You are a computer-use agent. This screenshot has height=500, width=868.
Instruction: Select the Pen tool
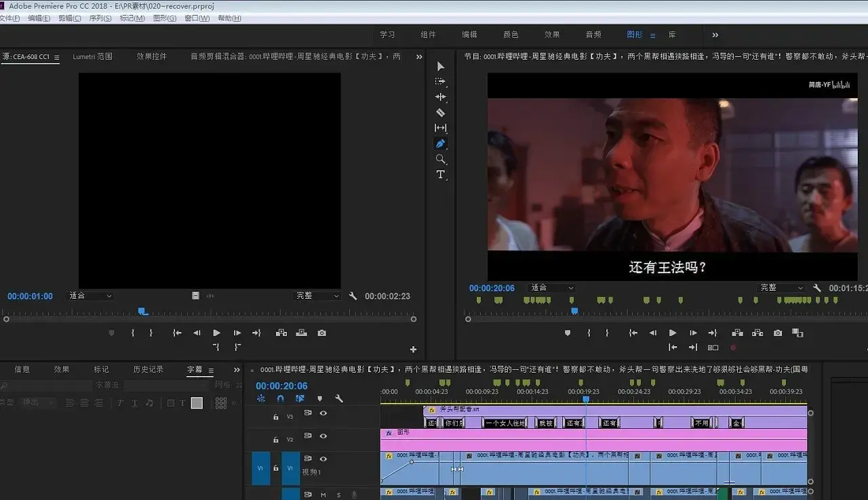(x=441, y=143)
